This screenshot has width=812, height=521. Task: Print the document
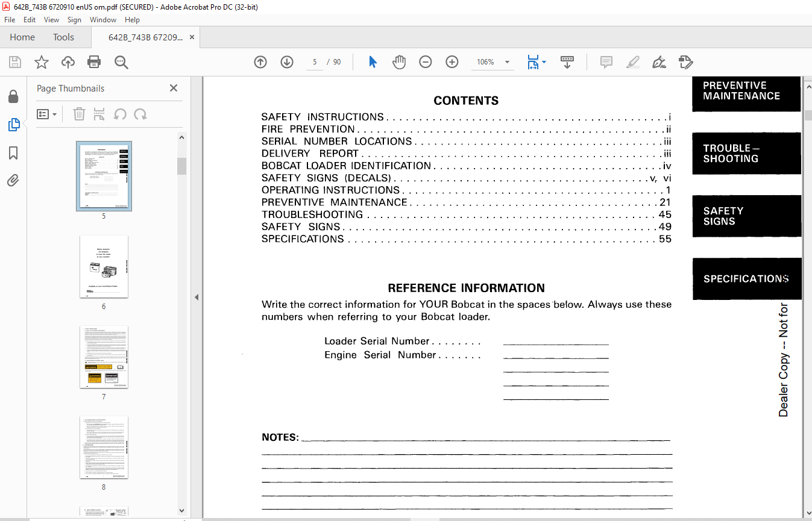click(x=94, y=62)
